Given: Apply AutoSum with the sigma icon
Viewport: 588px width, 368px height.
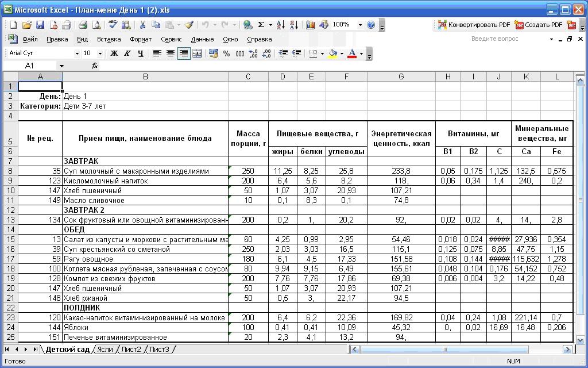Looking at the screenshot, I should 261,25.
